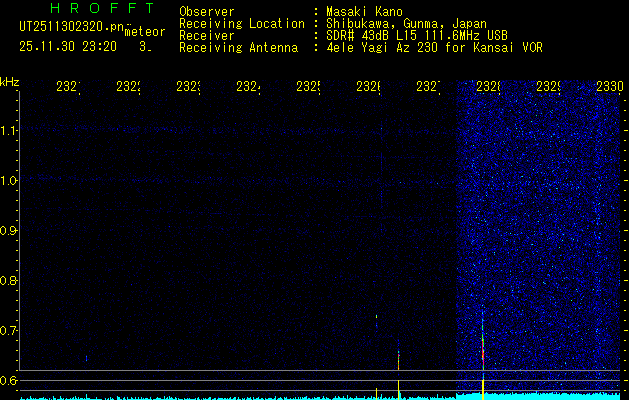Click the "Receiver" field label

[x=207, y=36]
